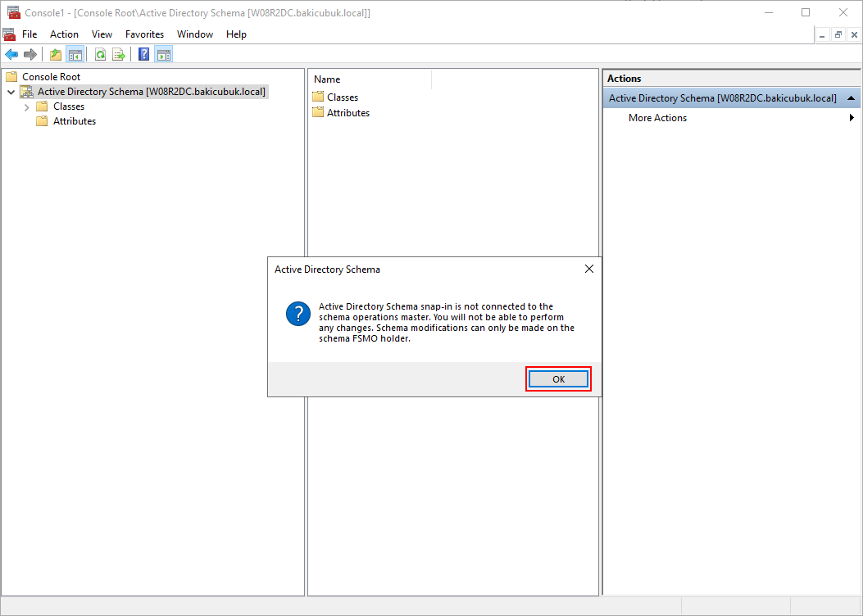The width and height of the screenshot is (863, 616).
Task: Click the MMC console icon in title bar
Action: (x=14, y=12)
